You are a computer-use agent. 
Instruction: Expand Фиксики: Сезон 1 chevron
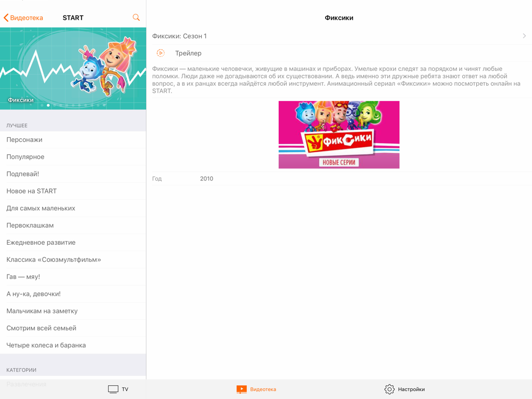(524, 36)
